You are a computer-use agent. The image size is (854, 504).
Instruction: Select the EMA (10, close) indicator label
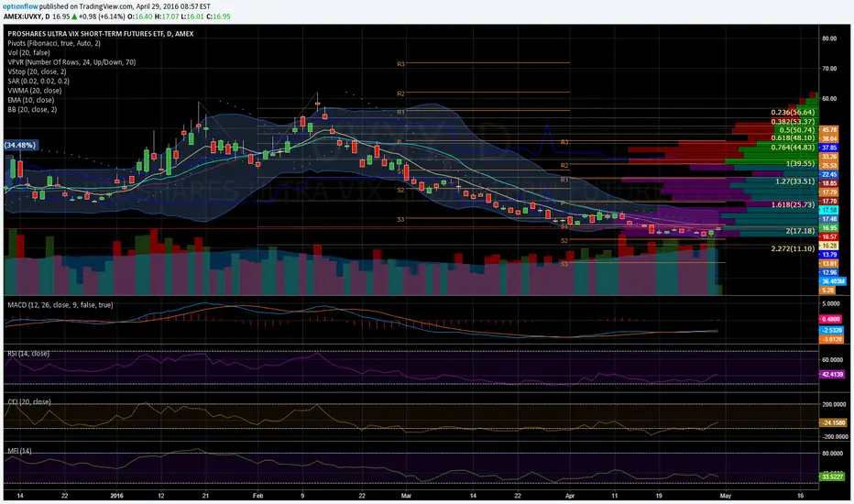coord(31,100)
